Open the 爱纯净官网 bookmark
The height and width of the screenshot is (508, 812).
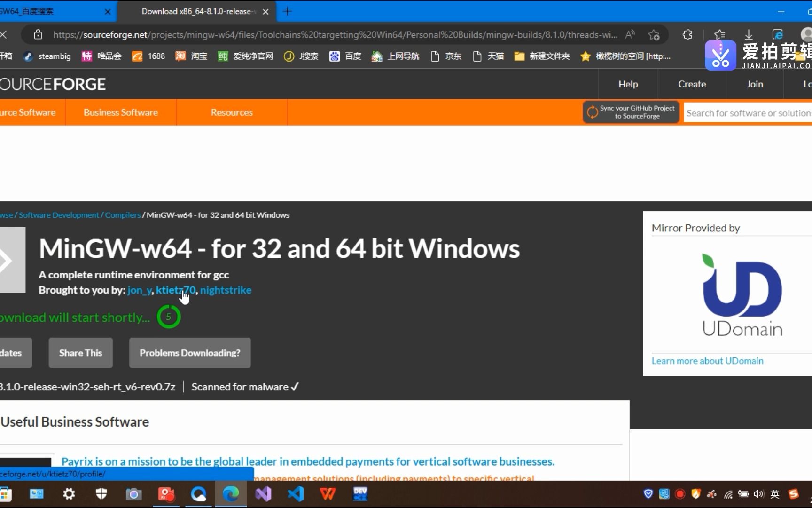pos(245,56)
